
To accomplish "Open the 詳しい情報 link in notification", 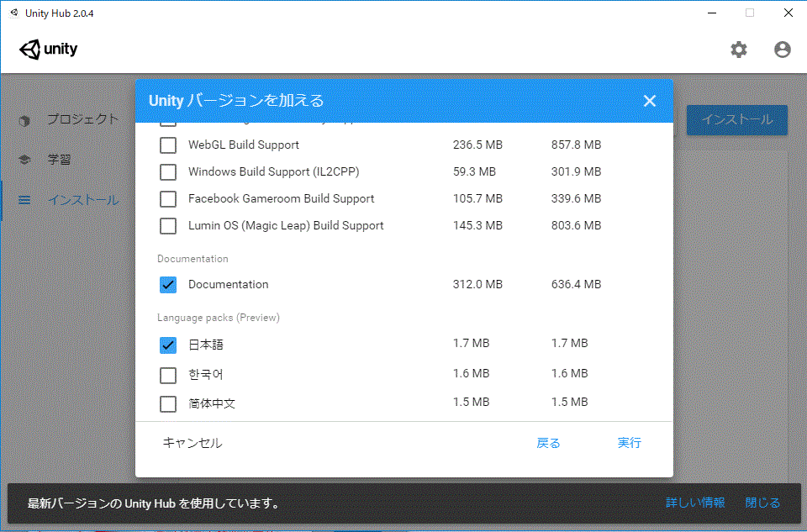I will (x=695, y=503).
